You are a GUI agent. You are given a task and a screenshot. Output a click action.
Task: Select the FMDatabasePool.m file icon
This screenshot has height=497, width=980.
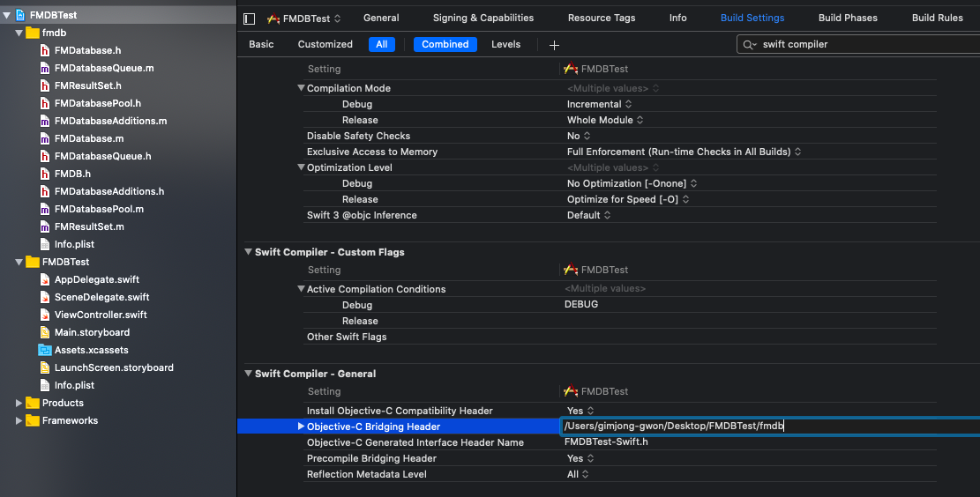click(45, 209)
